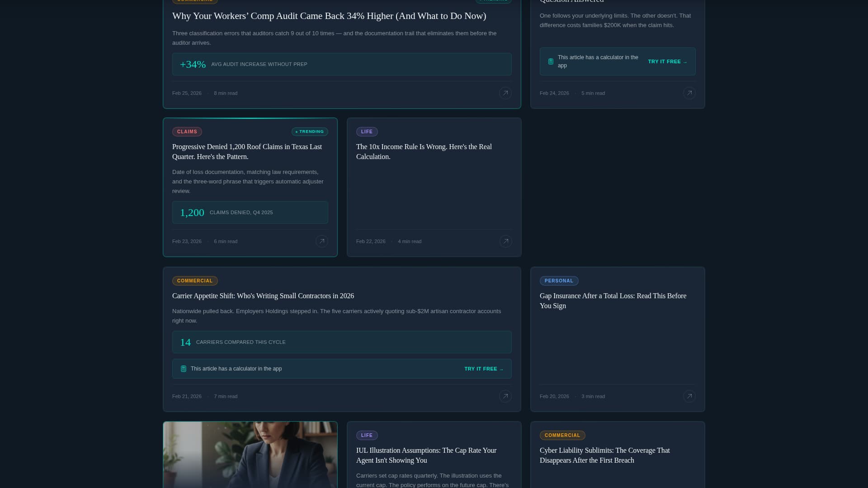This screenshot has height=488, width=868.
Task: Open arrow icon on Gap Insurance article
Action: coord(689,396)
